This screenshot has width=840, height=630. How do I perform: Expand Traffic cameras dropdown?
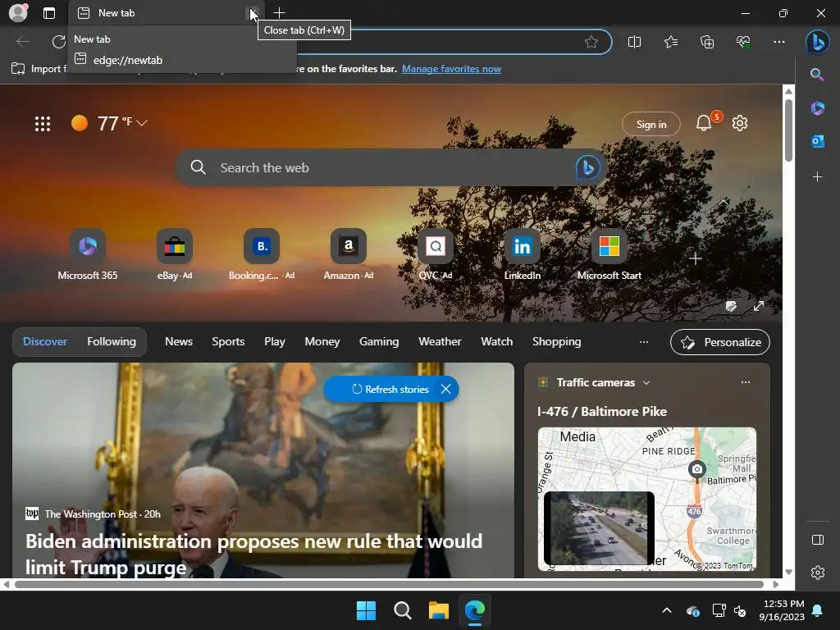point(646,382)
